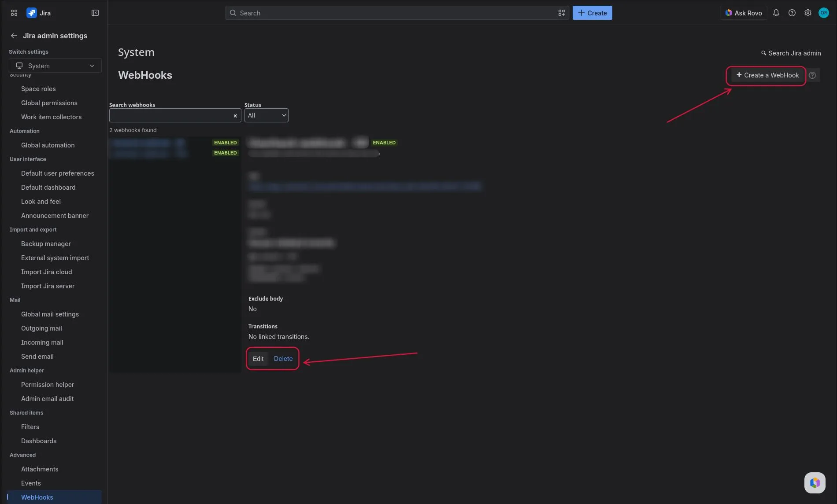Edit the selected webhook
Image resolution: width=837 pixels, height=504 pixels.
(x=258, y=359)
